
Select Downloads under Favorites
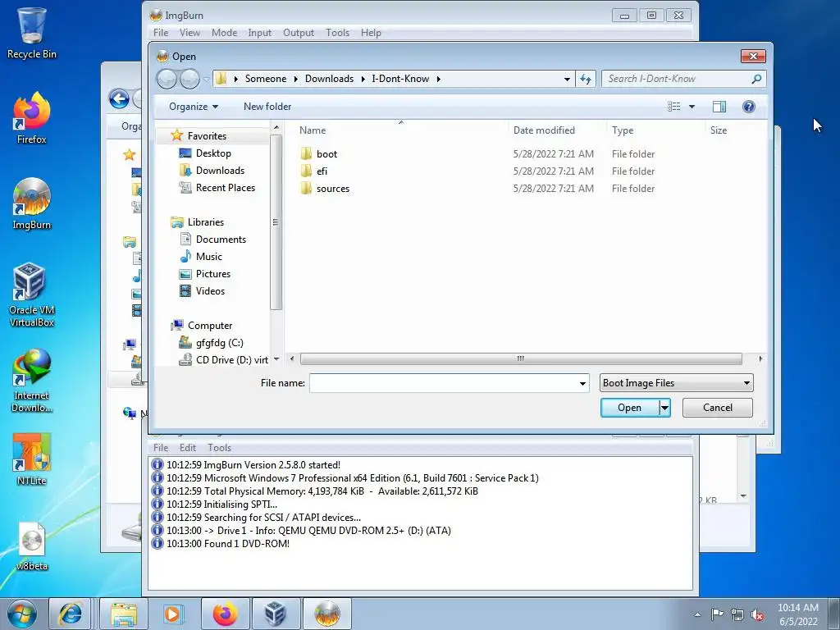tap(220, 171)
